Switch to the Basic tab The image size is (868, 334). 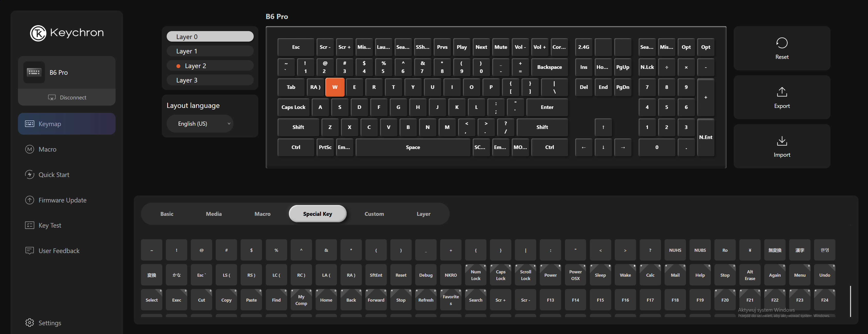[167, 214]
